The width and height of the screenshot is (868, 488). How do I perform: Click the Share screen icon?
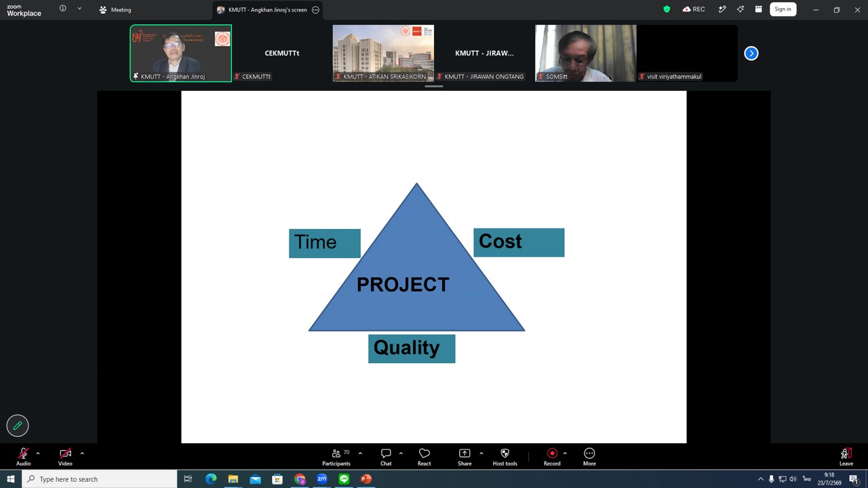[465, 457]
